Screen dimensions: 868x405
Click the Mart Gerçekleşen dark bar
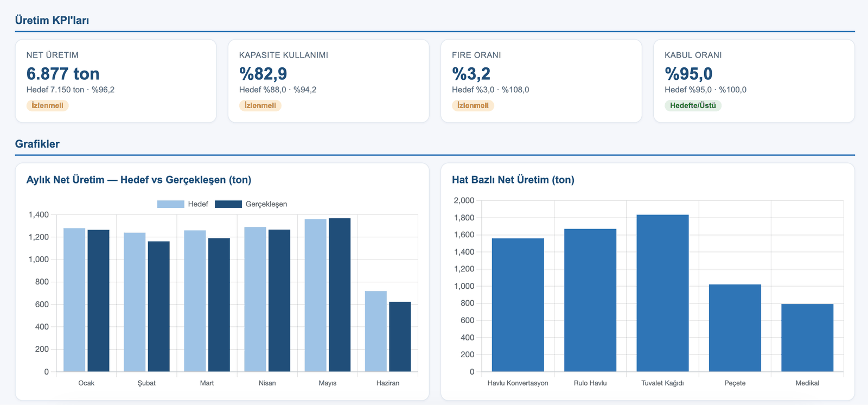[x=219, y=305]
